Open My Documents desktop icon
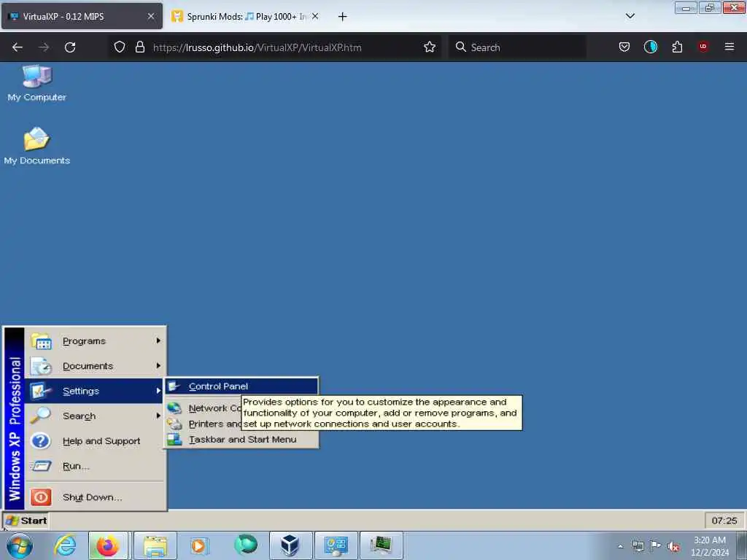The width and height of the screenshot is (747, 560). [36, 146]
